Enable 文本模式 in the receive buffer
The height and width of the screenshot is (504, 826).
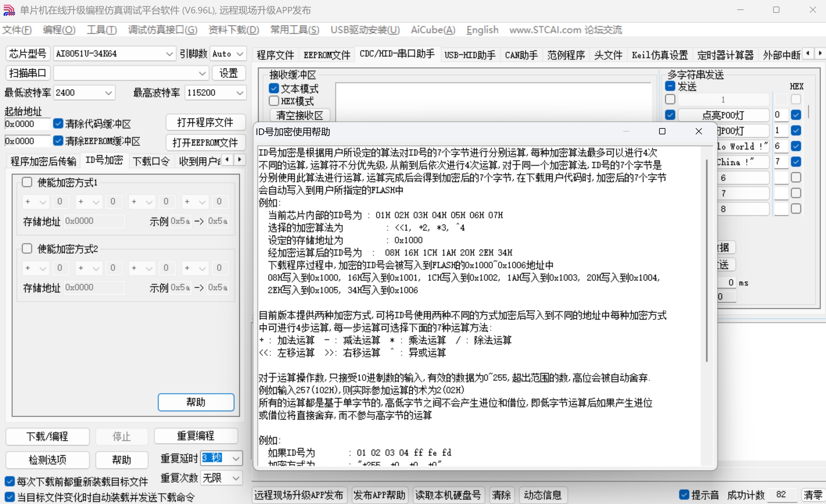(273, 88)
